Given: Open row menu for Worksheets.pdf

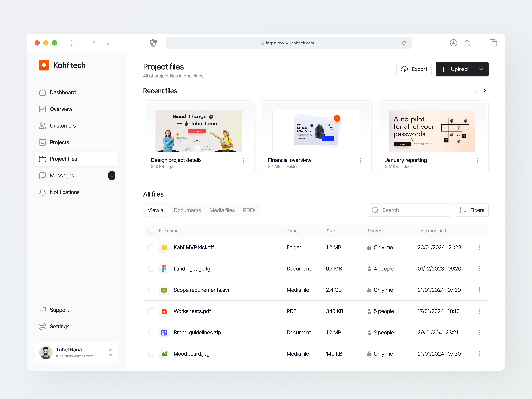Looking at the screenshot, I should tap(479, 311).
